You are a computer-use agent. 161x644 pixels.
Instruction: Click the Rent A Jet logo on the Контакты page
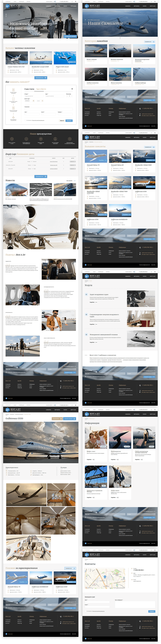click(x=92, y=555)
